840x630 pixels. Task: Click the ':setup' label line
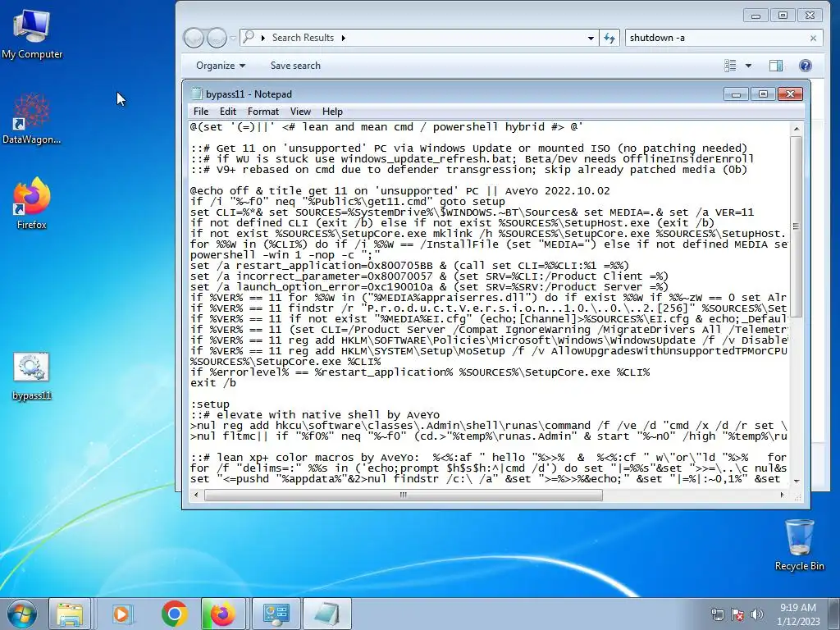pos(209,404)
